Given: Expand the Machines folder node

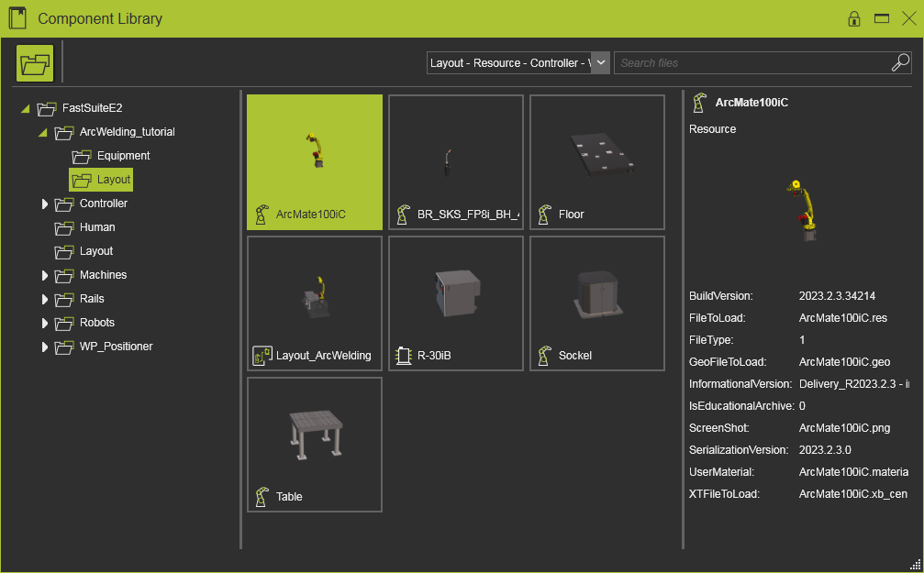Looking at the screenshot, I should click(44, 275).
